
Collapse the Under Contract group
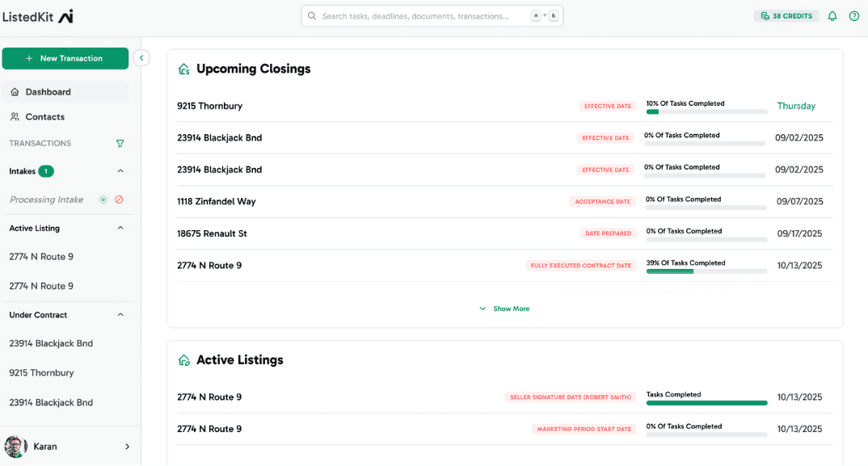click(120, 314)
